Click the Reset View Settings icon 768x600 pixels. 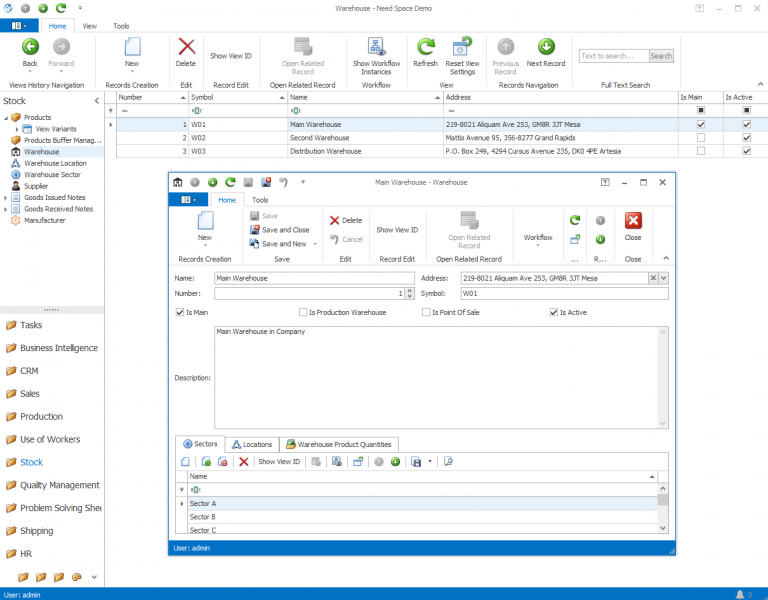462,47
